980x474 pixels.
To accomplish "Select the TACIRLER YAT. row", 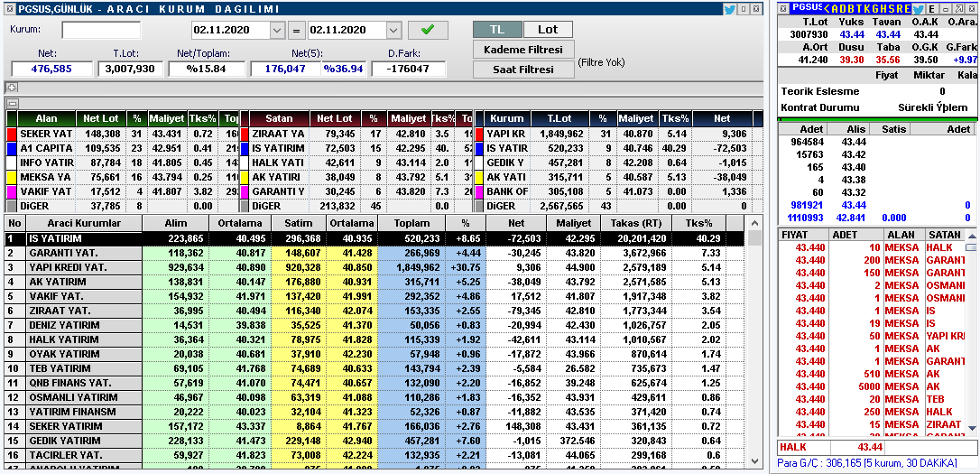I will pyautogui.click(x=375, y=455).
